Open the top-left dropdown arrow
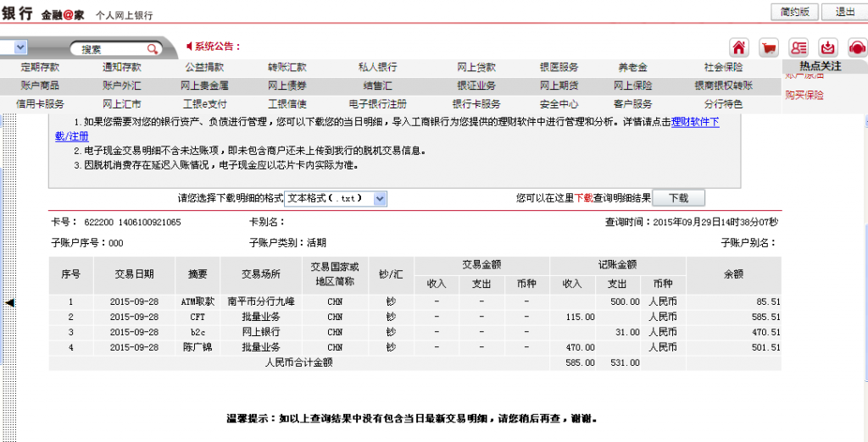 [x=20, y=48]
